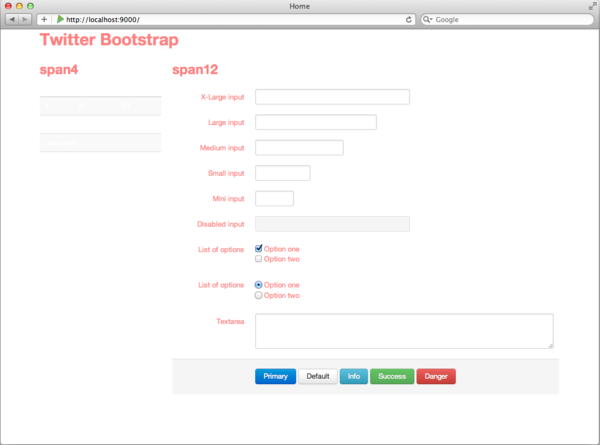600x445 pixels.
Task: Click the Twitter Bootstrap heading
Action: [x=109, y=40]
